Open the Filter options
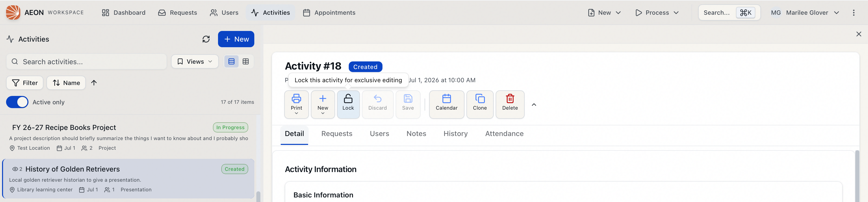The image size is (868, 202). pos(25,83)
